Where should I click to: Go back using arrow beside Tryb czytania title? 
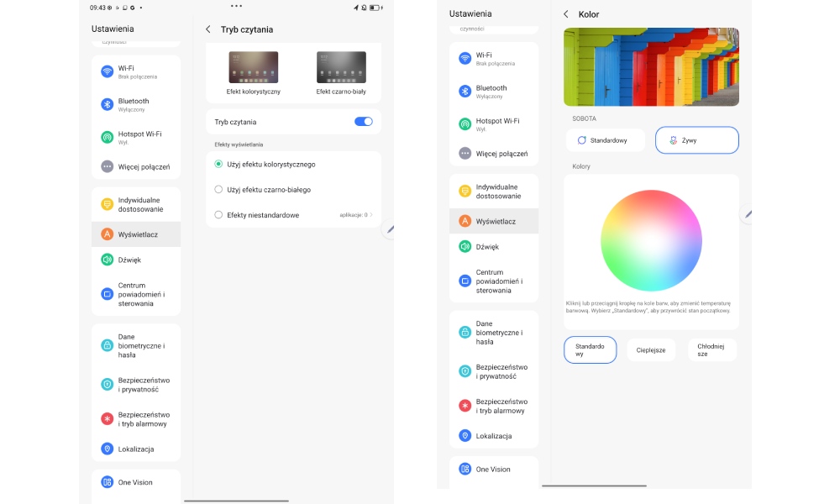tap(208, 29)
